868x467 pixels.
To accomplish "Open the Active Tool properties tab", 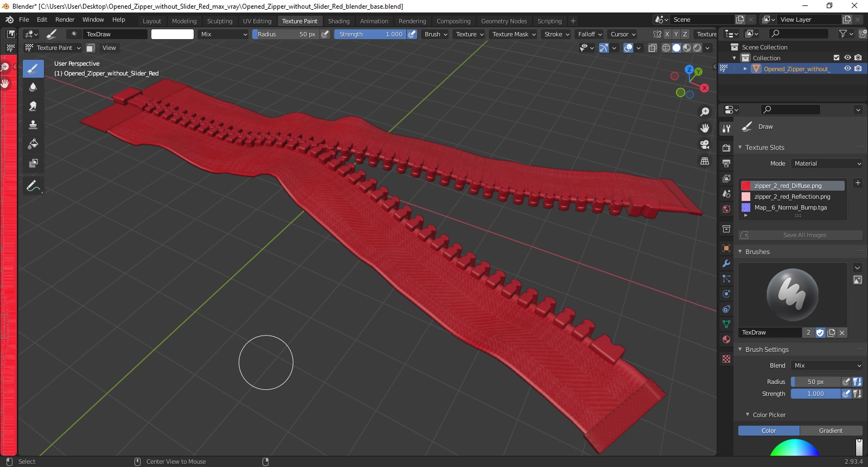I will [726, 128].
